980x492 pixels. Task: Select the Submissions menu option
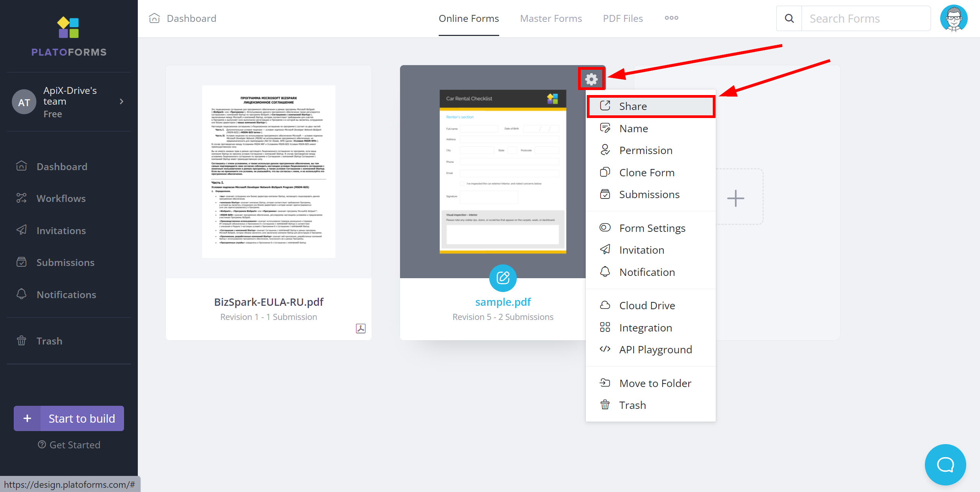[649, 194]
